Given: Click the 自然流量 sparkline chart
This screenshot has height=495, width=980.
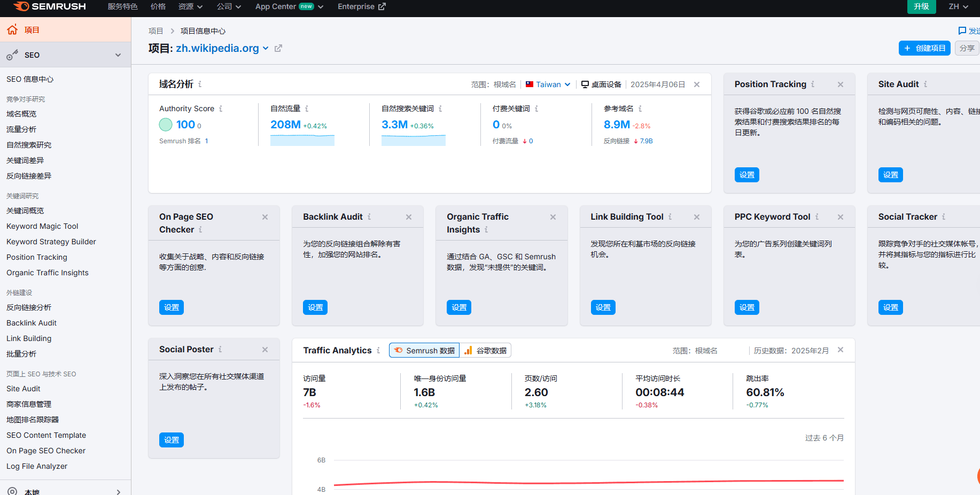Looking at the screenshot, I should (x=302, y=140).
